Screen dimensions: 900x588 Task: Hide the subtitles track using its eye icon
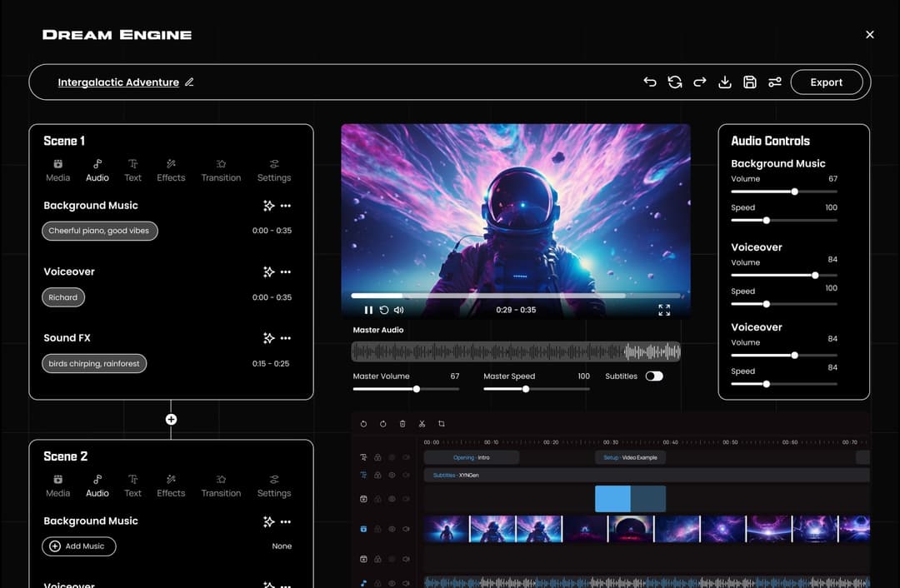tap(391, 475)
